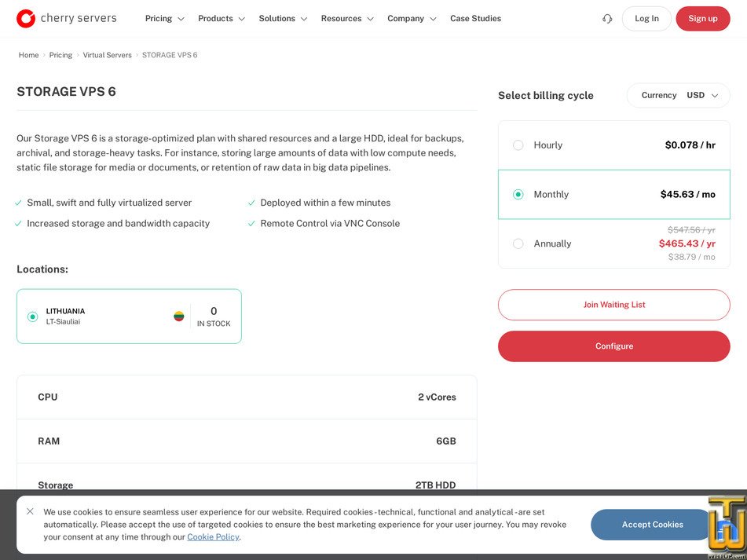Expand the Products menu
Viewport: 747px width, 560px height.
click(x=221, y=19)
